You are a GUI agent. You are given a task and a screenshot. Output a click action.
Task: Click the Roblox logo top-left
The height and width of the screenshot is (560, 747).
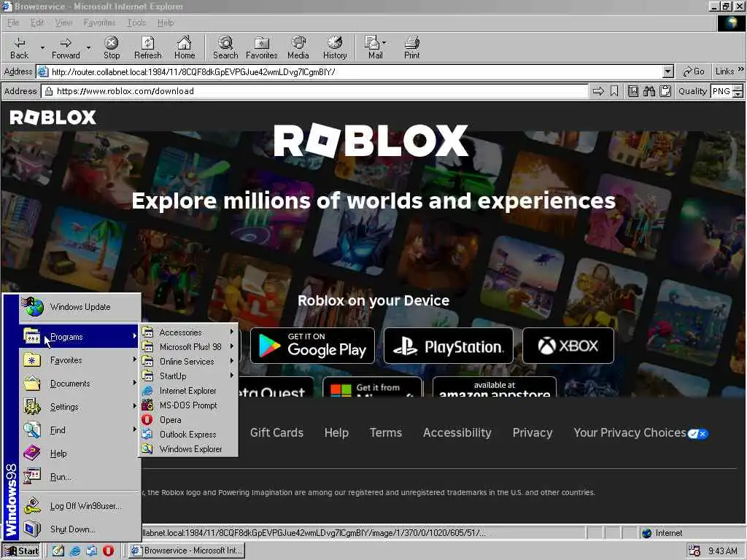[53, 117]
